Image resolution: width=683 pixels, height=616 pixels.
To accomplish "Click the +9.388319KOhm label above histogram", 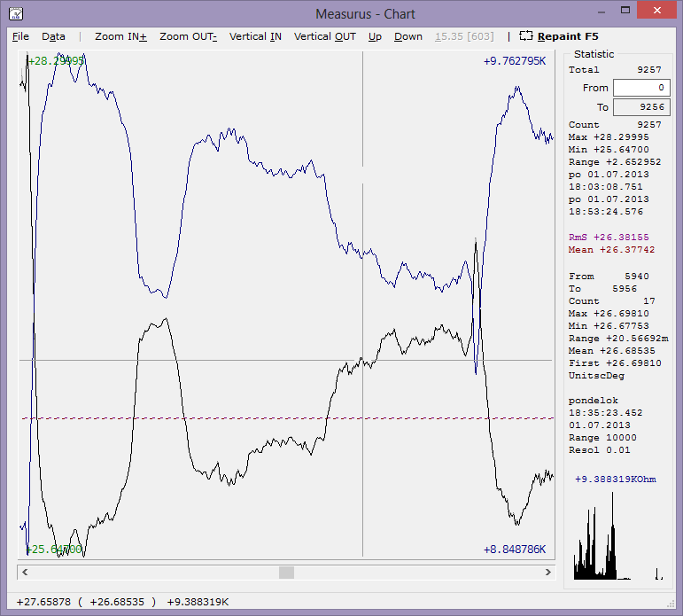I will coord(616,480).
